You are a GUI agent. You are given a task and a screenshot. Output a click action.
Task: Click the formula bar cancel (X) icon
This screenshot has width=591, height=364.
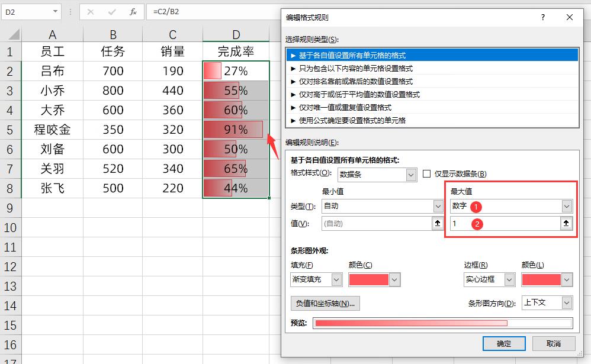(x=91, y=11)
